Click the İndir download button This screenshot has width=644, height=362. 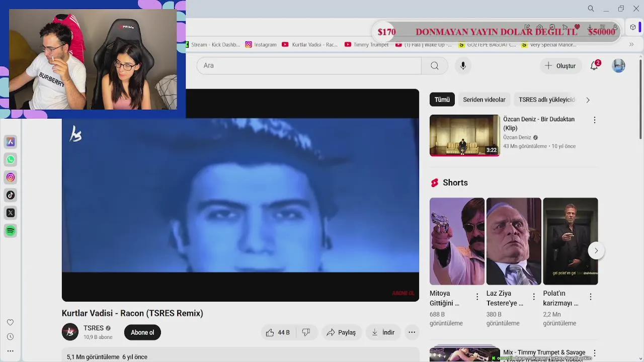[383, 332]
